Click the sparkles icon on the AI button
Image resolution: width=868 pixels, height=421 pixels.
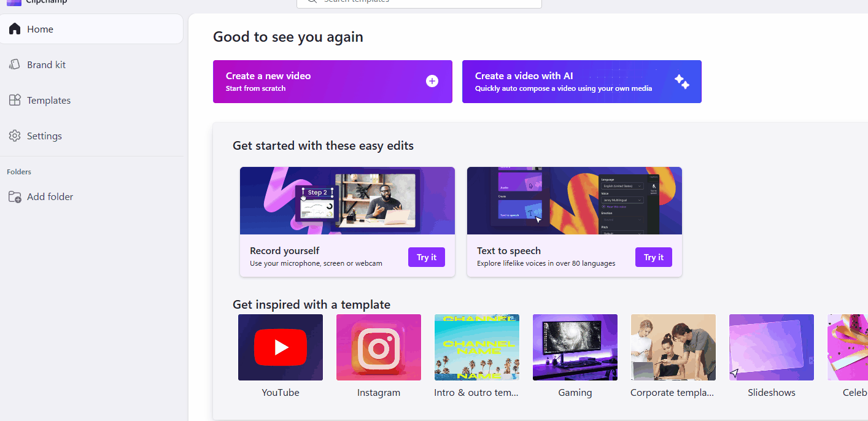pyautogui.click(x=682, y=81)
